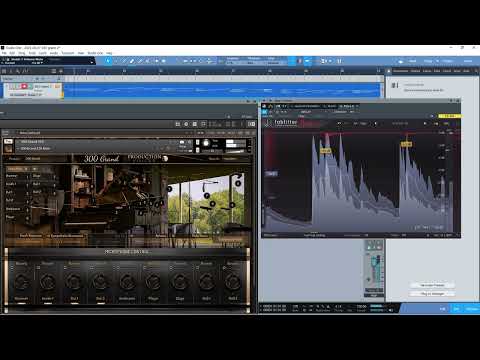Click the browser Home icon
Image resolution: width=480 pixels, height=360 pixels.
point(389,71)
